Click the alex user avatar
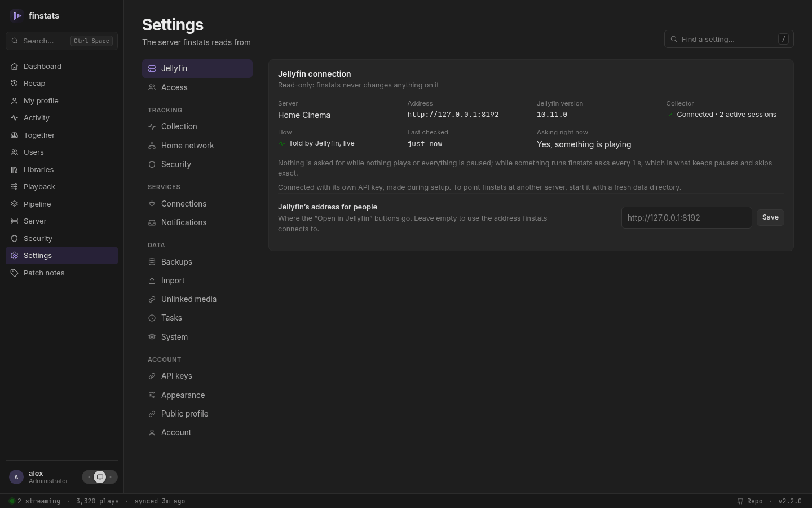812x508 pixels. click(x=16, y=477)
